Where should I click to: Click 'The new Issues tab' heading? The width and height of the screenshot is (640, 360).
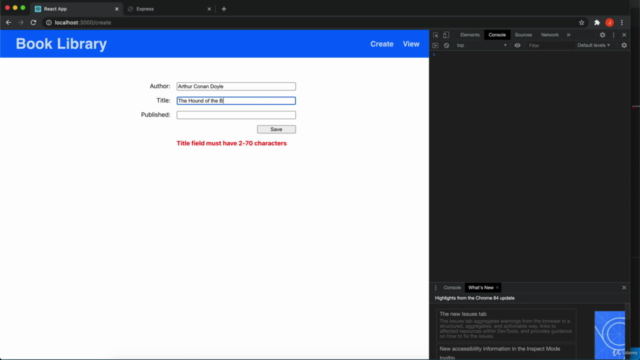pos(463,314)
